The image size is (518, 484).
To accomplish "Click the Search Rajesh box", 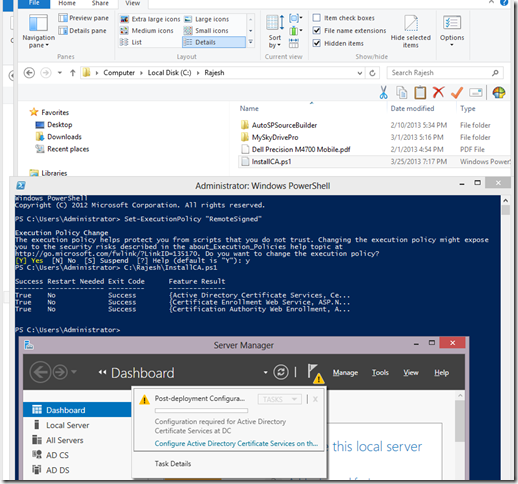I will point(445,73).
